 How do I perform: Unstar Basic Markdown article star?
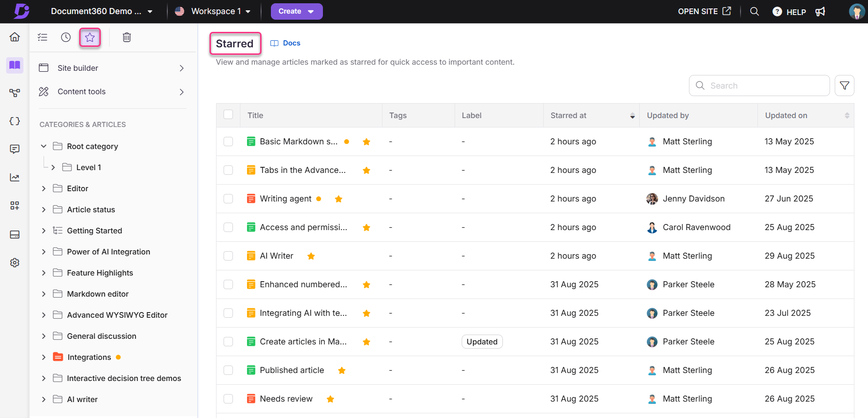(367, 142)
